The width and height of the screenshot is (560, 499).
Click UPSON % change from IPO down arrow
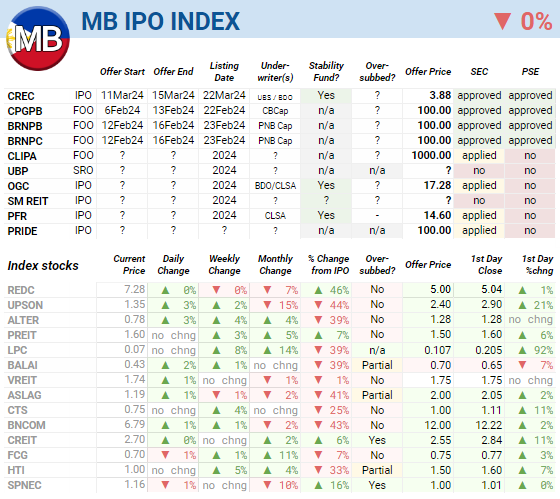coord(318,305)
